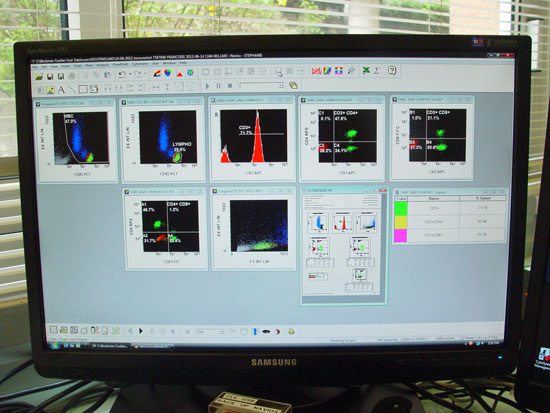Insert a histogram with the red peak icon

coord(179,73)
